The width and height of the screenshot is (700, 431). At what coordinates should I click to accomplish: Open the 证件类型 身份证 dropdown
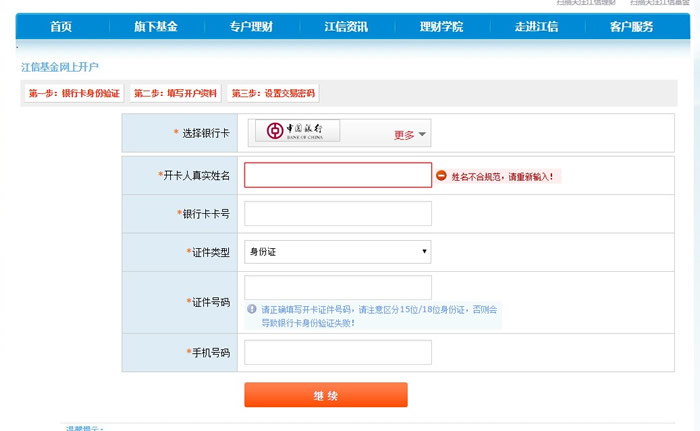coord(337,252)
